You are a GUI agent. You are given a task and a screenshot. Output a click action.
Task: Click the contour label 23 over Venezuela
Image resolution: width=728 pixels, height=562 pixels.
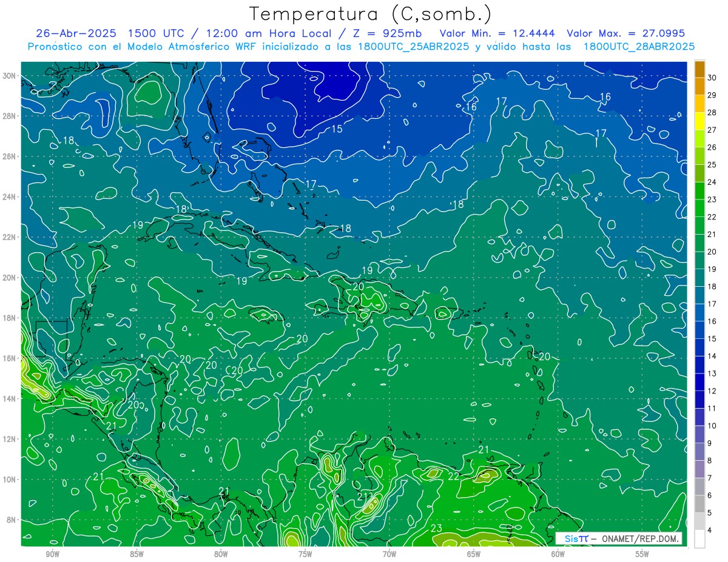click(436, 529)
